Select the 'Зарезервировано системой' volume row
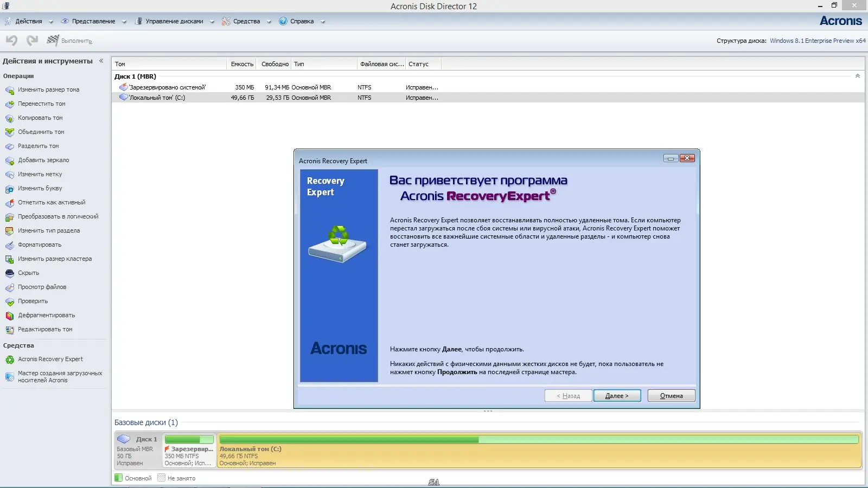This screenshot has width=868, height=488. 488,87
